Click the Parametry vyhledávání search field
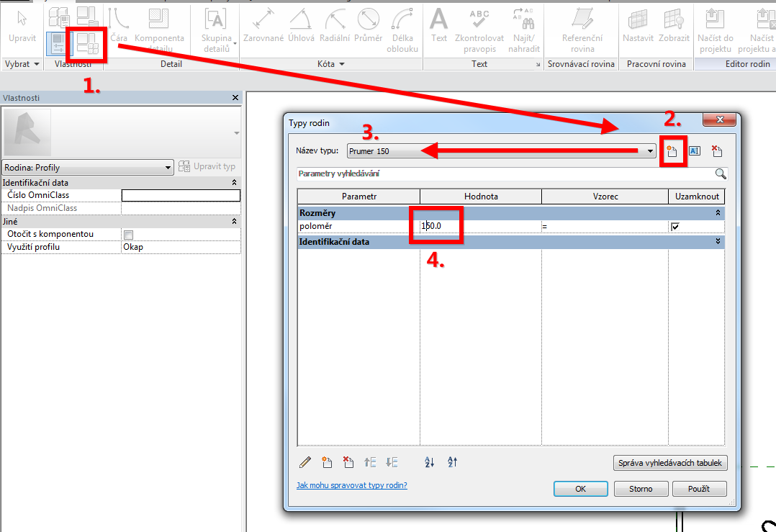776x532 pixels. click(x=504, y=173)
